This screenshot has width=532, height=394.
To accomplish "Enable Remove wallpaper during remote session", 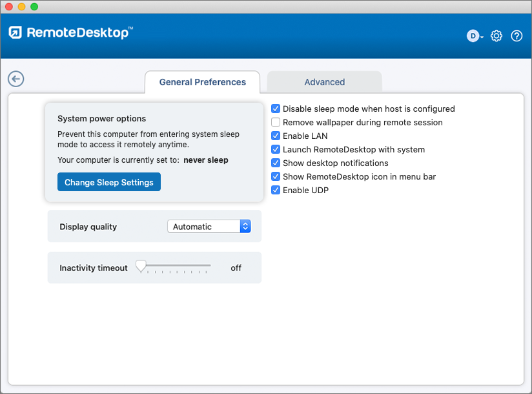I will pos(276,122).
